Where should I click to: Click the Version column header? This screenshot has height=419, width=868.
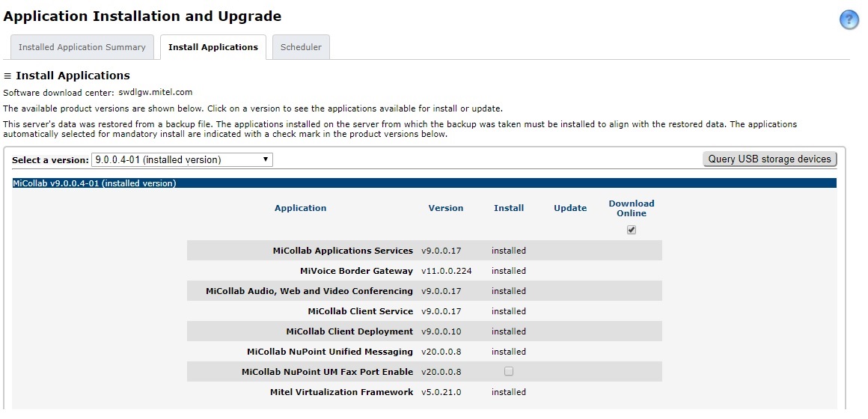(446, 208)
